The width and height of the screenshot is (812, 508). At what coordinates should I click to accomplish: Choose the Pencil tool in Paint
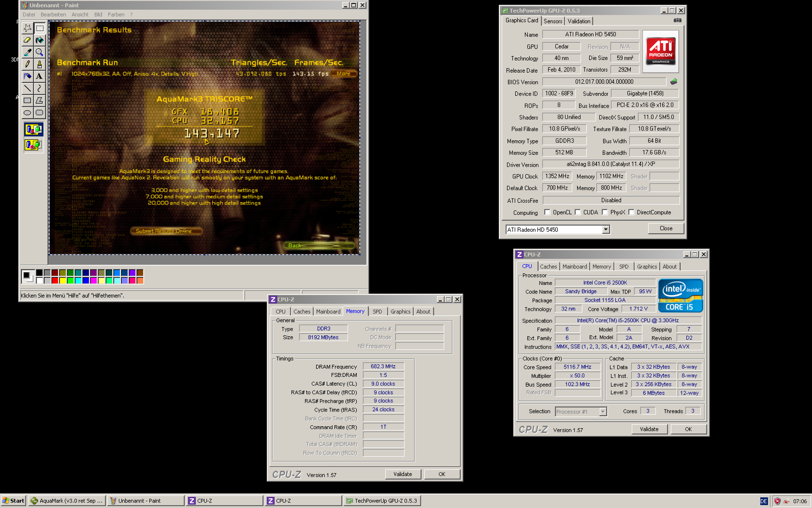(27, 65)
